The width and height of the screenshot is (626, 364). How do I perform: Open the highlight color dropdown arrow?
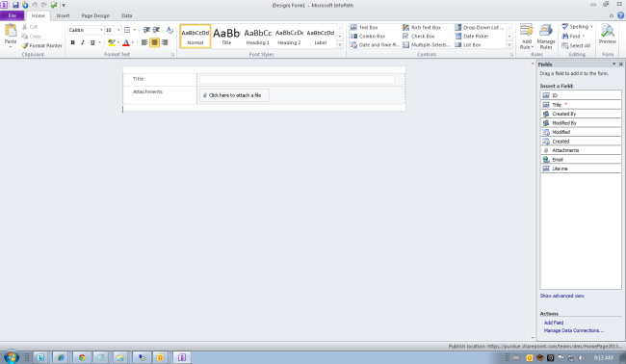pyautogui.click(x=118, y=42)
